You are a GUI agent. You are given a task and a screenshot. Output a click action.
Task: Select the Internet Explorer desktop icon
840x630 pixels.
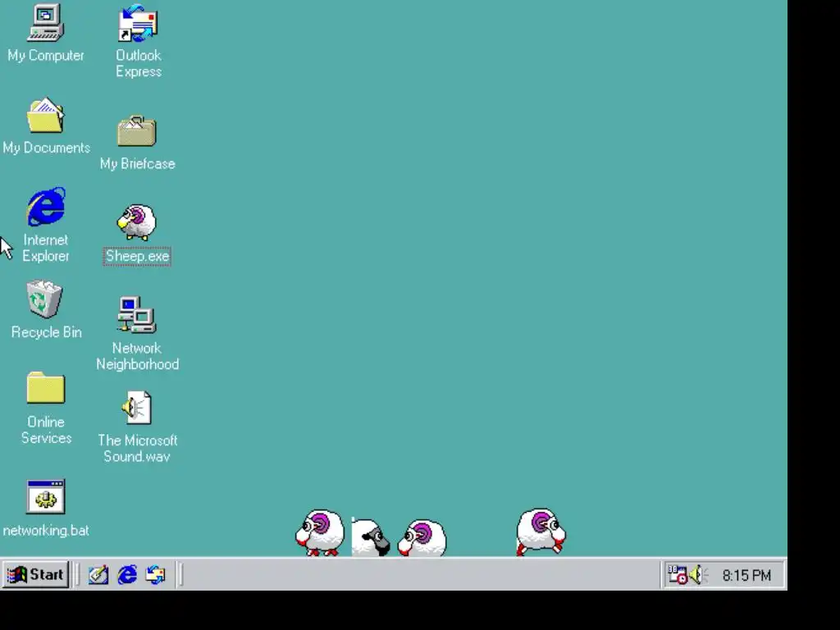[x=46, y=206]
